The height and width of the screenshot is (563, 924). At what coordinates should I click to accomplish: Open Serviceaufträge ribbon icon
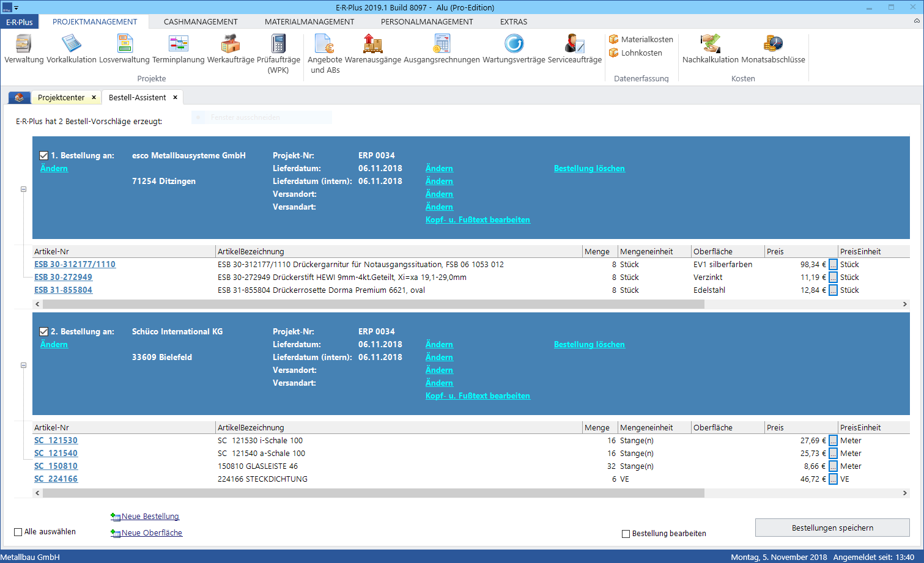point(575,49)
